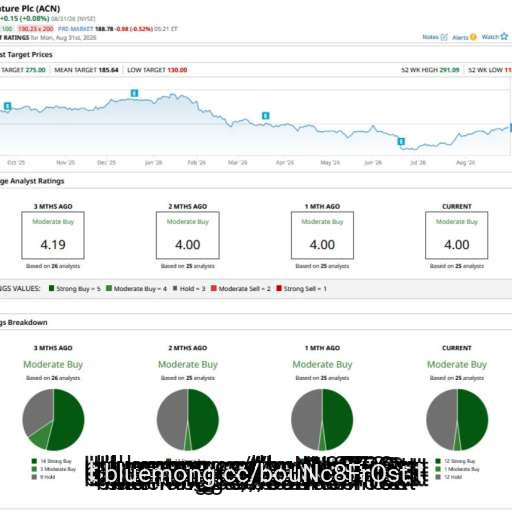Open the Notes pencil icon
The width and height of the screenshot is (512, 512).
[444, 37]
